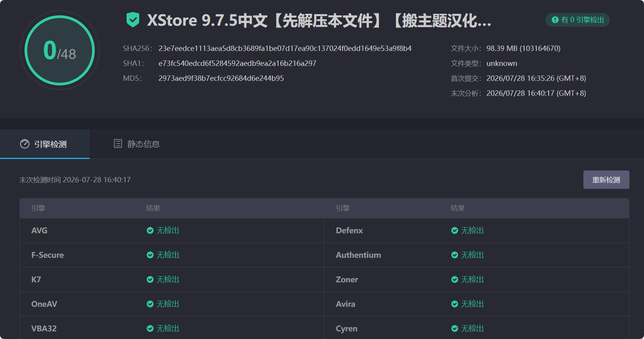Click the right 结果 column header

click(458, 208)
